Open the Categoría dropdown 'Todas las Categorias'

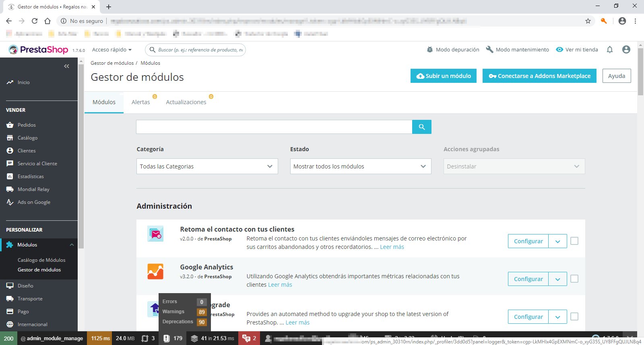[x=207, y=166]
